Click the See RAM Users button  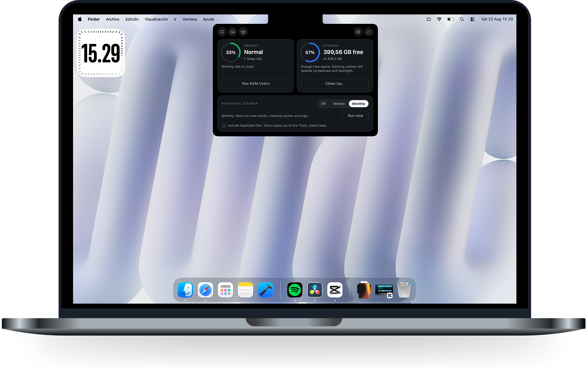coord(256,84)
